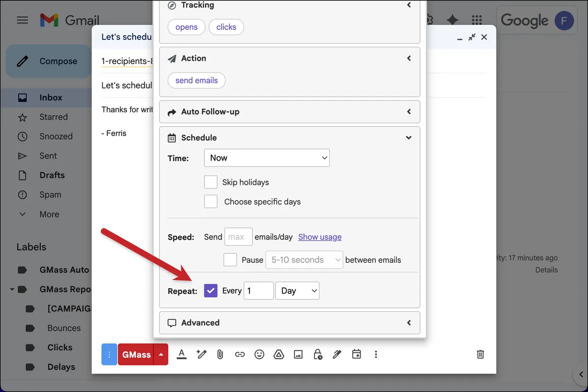Open the Clicks label
Screen dimensions: 588x392
tap(60, 347)
